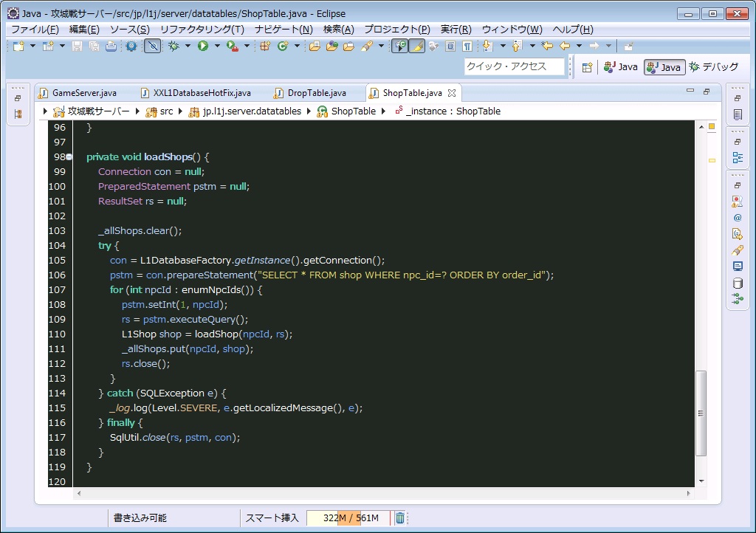The width and height of the screenshot is (756, 533).
Task: Collapse the loadShops method fold marker at line 98
Action: [69, 157]
